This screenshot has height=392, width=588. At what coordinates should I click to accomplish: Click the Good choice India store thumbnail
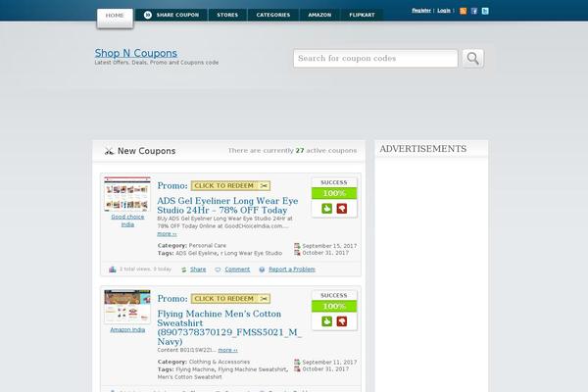127,194
